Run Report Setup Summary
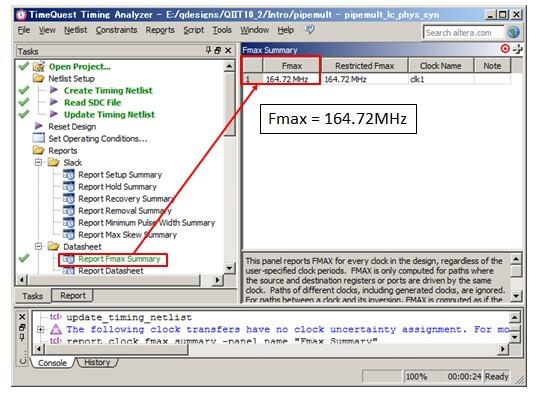This screenshot has width=533, height=393. point(120,175)
